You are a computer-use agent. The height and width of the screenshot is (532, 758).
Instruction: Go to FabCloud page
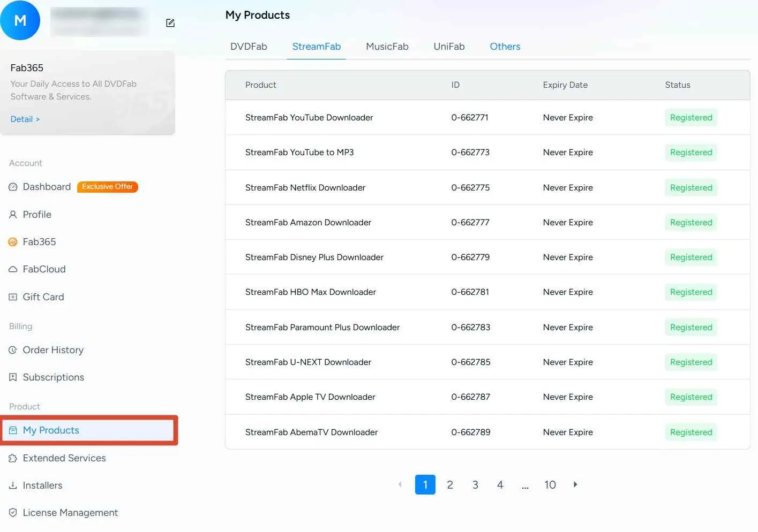pyautogui.click(x=44, y=269)
